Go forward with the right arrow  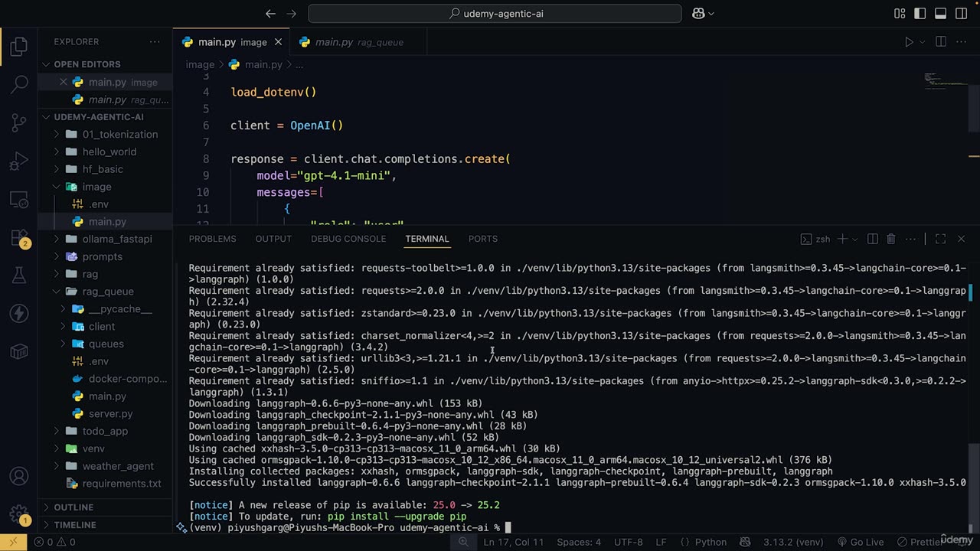click(291, 14)
